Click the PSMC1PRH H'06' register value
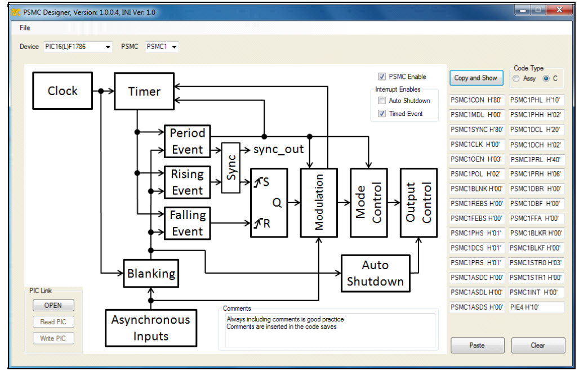The width and height of the screenshot is (588, 380). point(536,174)
